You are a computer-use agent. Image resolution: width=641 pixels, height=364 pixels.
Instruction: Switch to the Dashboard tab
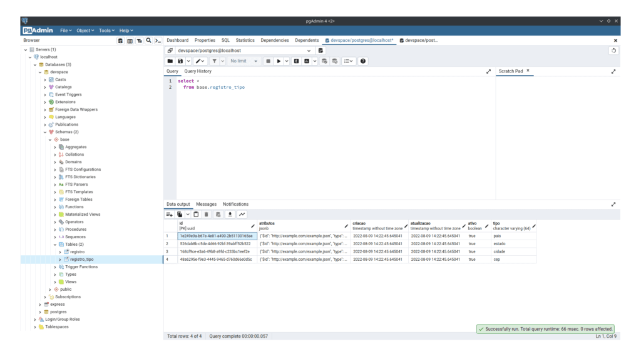click(x=177, y=41)
